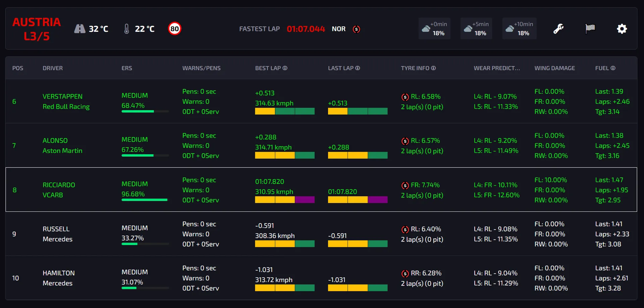Click the +5min weather forecast button

[476, 28]
